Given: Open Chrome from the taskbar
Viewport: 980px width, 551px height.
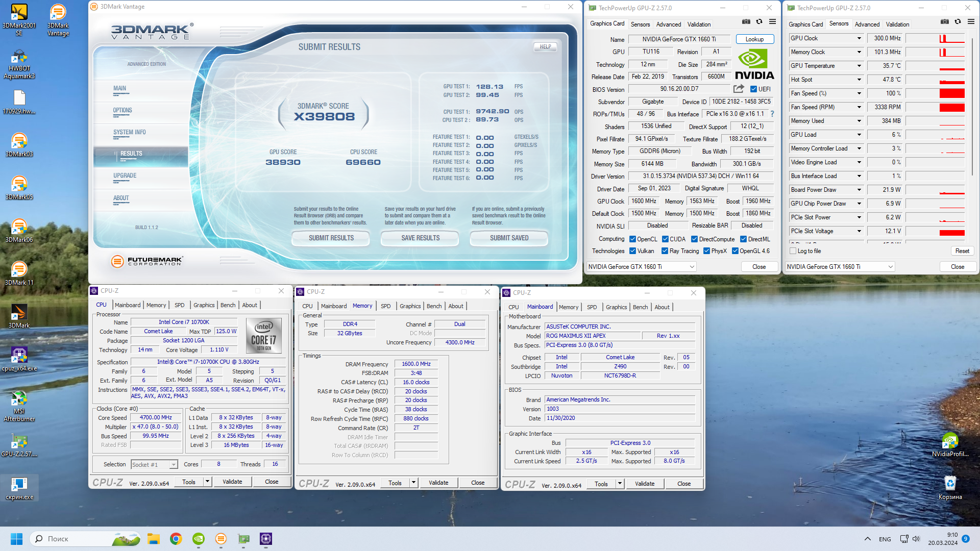Looking at the screenshot, I should (176, 539).
